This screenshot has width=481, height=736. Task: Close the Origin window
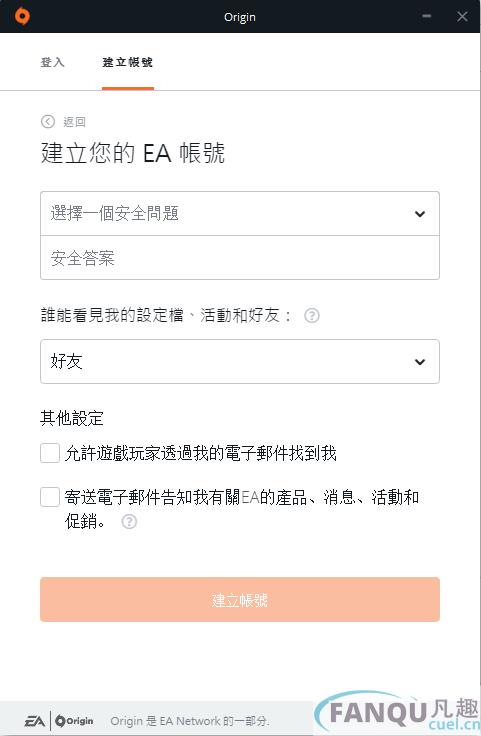click(x=462, y=16)
